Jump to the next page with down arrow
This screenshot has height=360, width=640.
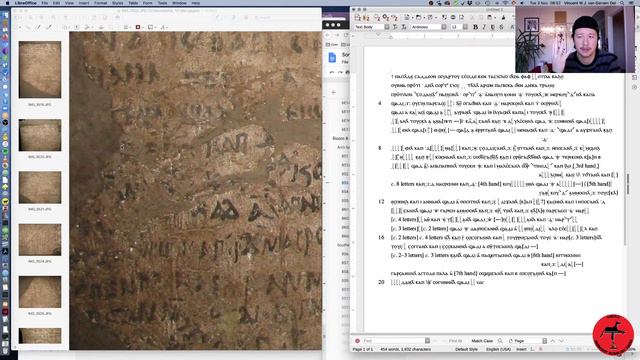(561, 341)
